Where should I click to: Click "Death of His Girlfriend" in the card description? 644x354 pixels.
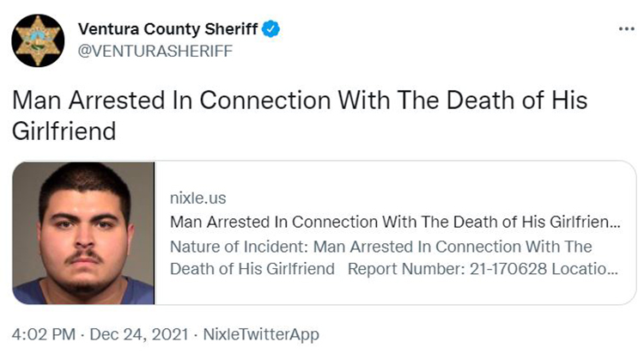point(252,269)
